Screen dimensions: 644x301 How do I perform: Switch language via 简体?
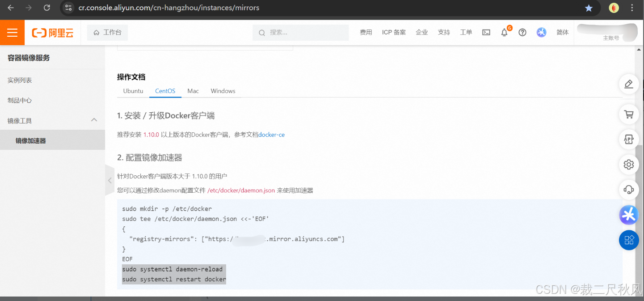coord(563,33)
